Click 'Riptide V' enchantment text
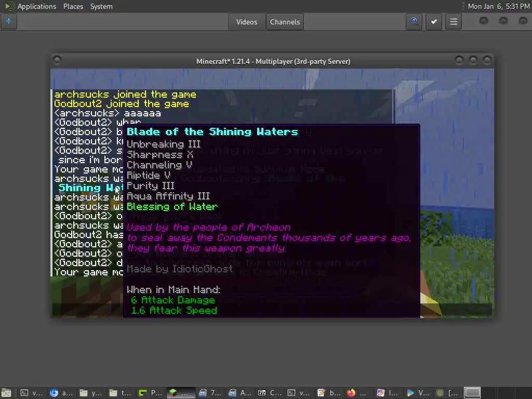 click(x=148, y=176)
